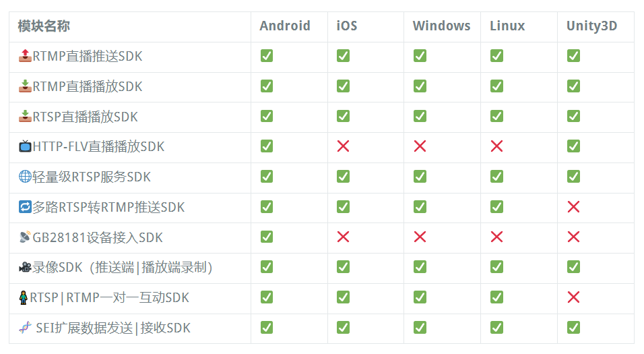644x354 pixels.
Task: Click the satellite icon beside GB28181设备接入SDK
Action: click(x=25, y=237)
